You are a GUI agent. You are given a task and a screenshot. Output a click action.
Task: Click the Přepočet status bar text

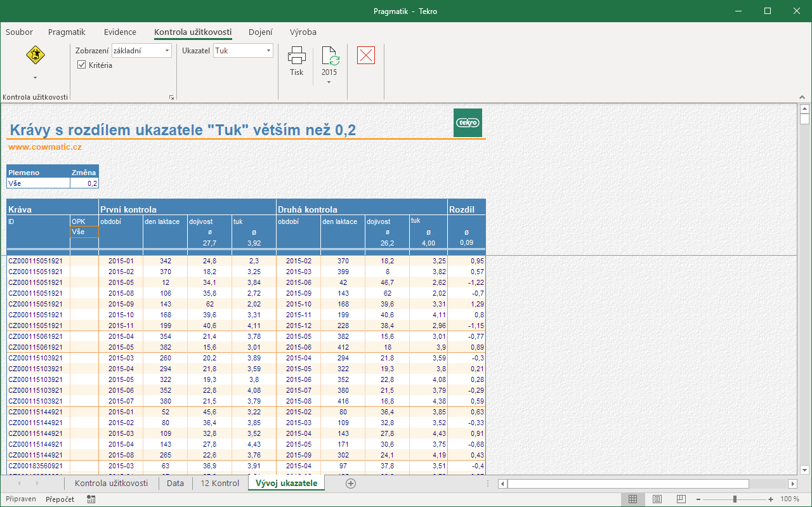click(60, 499)
